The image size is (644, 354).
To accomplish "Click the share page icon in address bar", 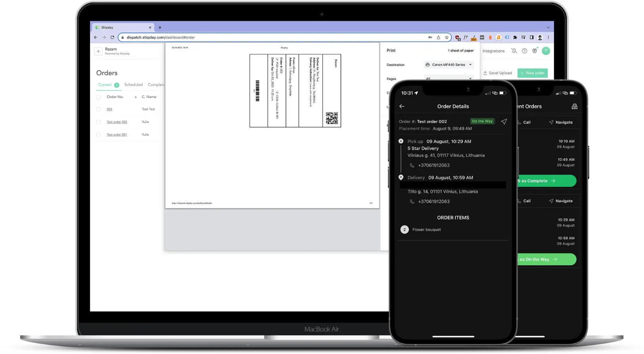I will pyautogui.click(x=438, y=37).
